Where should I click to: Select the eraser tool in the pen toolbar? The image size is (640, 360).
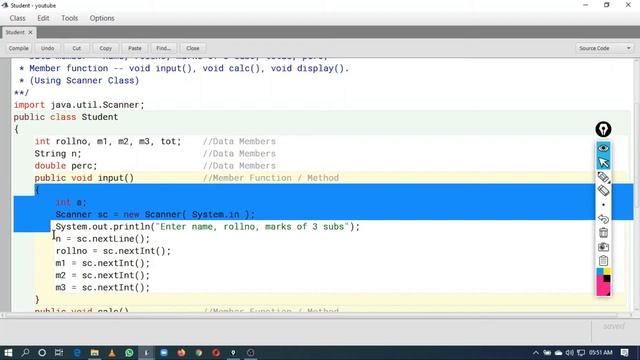(x=603, y=191)
